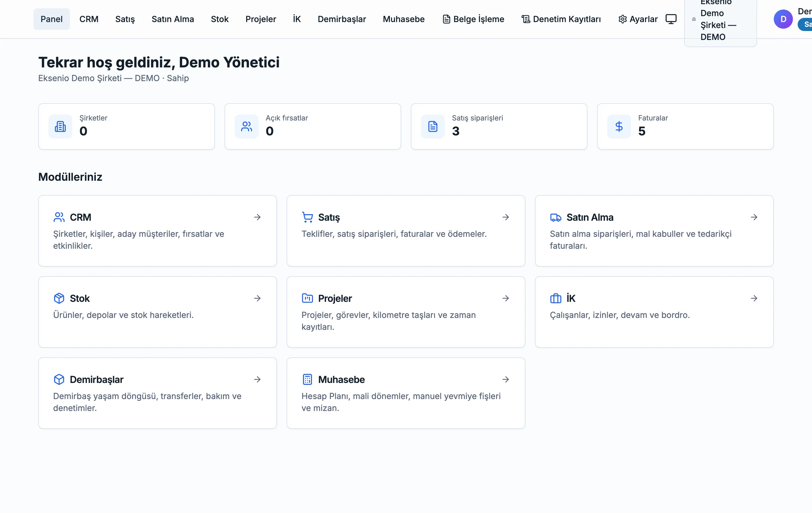Click the Demirbaşlar box icon

tap(59, 379)
